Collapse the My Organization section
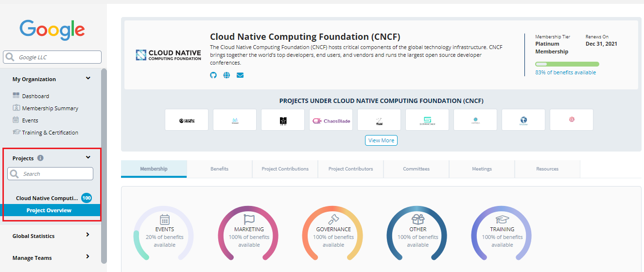This screenshot has height=272, width=644. pos(88,78)
